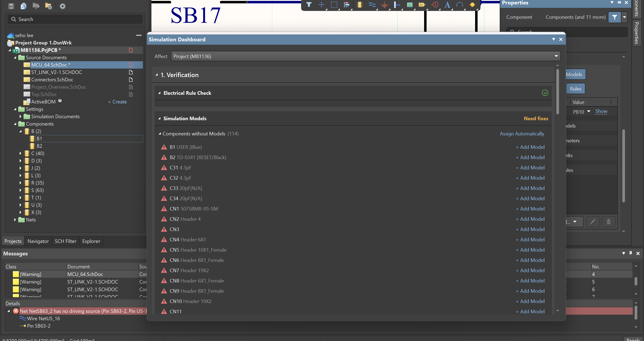Select the Place Wire tool

[372, 5]
